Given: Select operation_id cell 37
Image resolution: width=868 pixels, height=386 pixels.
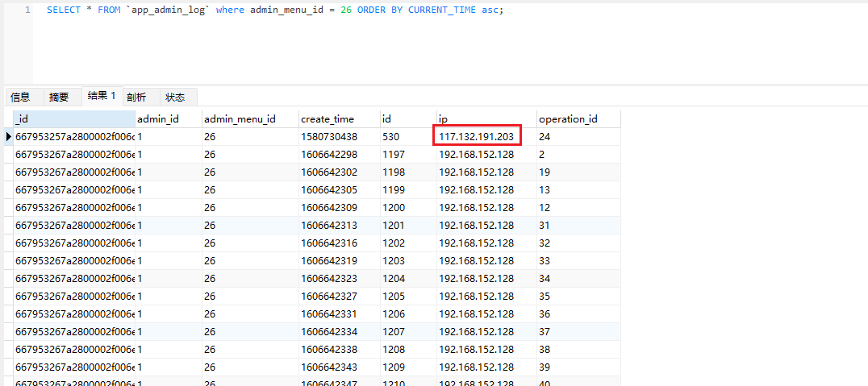Looking at the screenshot, I should coord(578,331).
